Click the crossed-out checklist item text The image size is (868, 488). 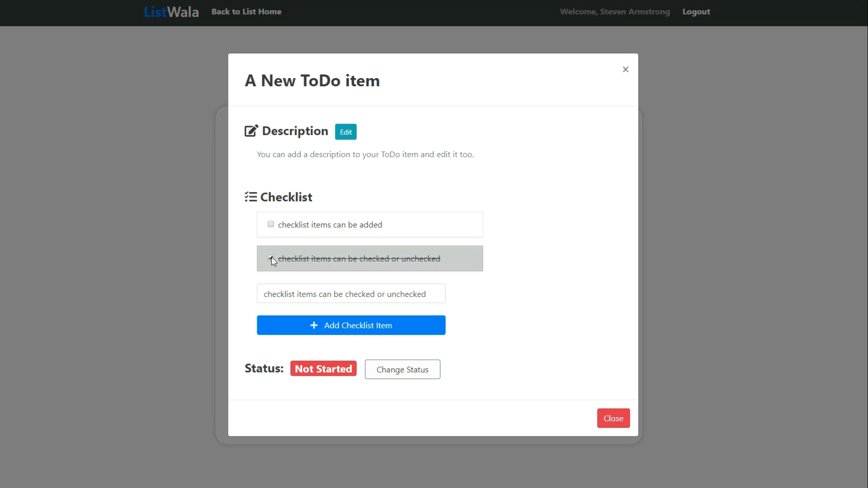tap(359, 258)
